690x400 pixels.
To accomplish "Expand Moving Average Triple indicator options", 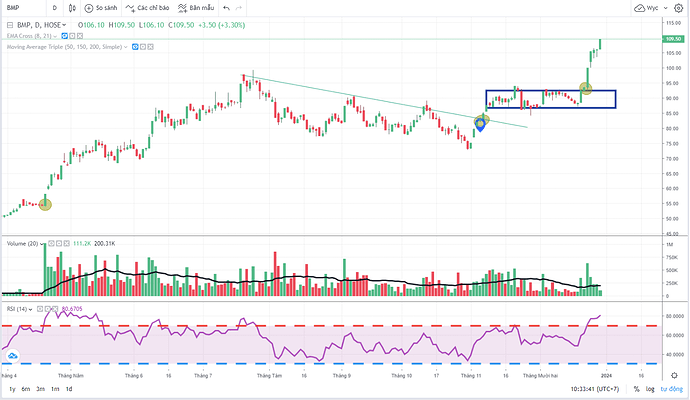I will [x=126, y=47].
